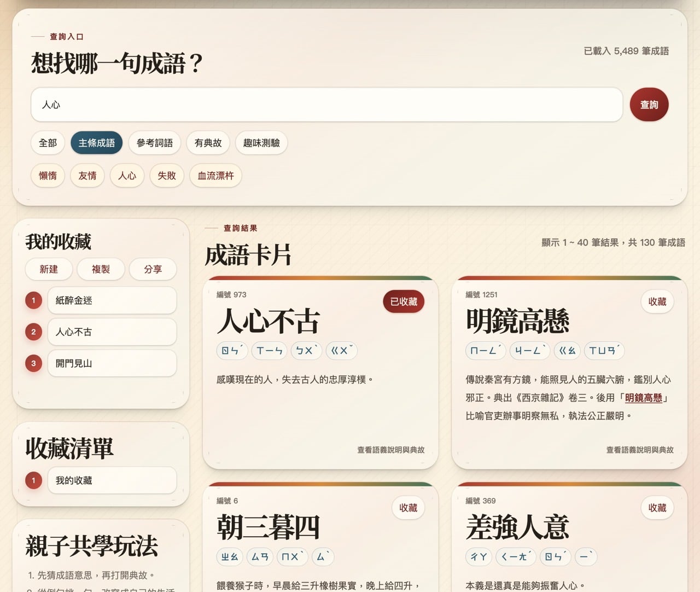Click 新建 in 我的收藏 panel
This screenshot has width=700, height=592.
tap(49, 269)
